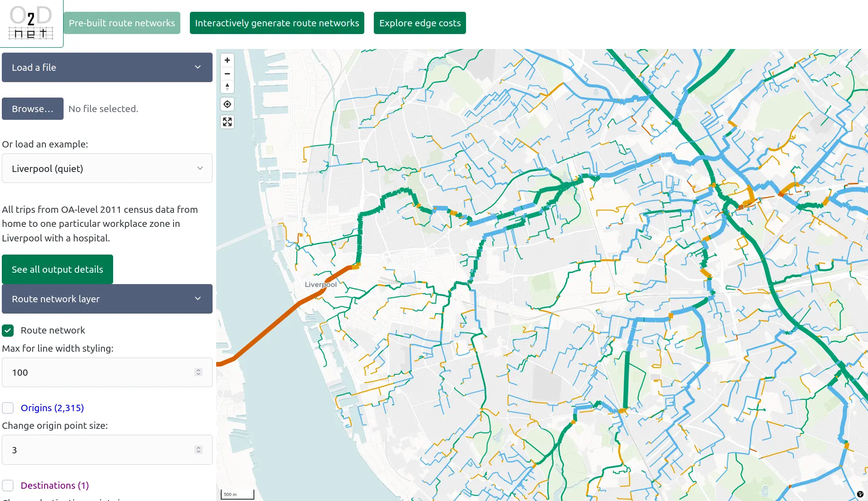Reset map bearing to north
This screenshot has width=868, height=501.
[x=227, y=86]
